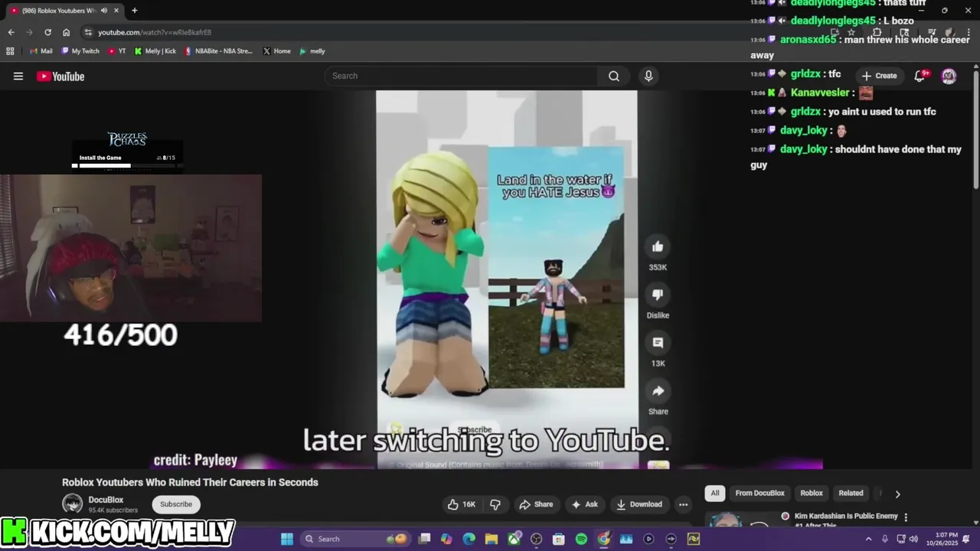Image resolution: width=980 pixels, height=551 pixels.
Task: Dislike the main video below the player
Action: tap(495, 504)
